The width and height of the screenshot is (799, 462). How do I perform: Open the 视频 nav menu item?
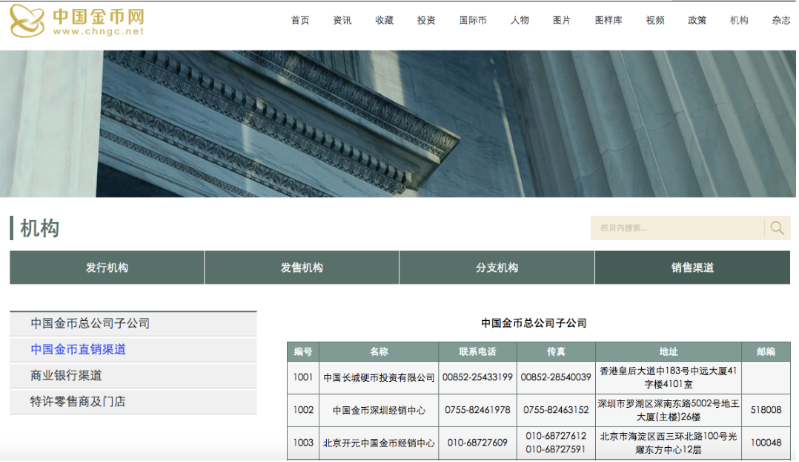click(655, 20)
